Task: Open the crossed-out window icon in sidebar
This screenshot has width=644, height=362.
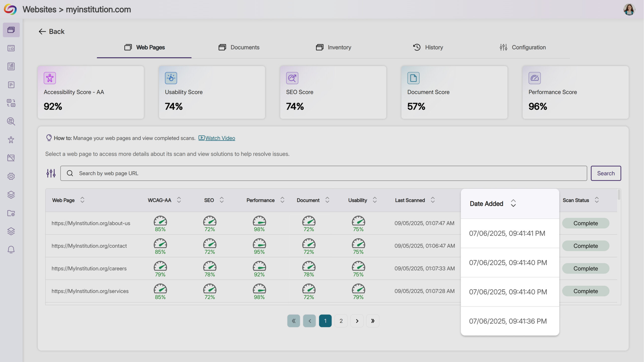Action: [11, 158]
